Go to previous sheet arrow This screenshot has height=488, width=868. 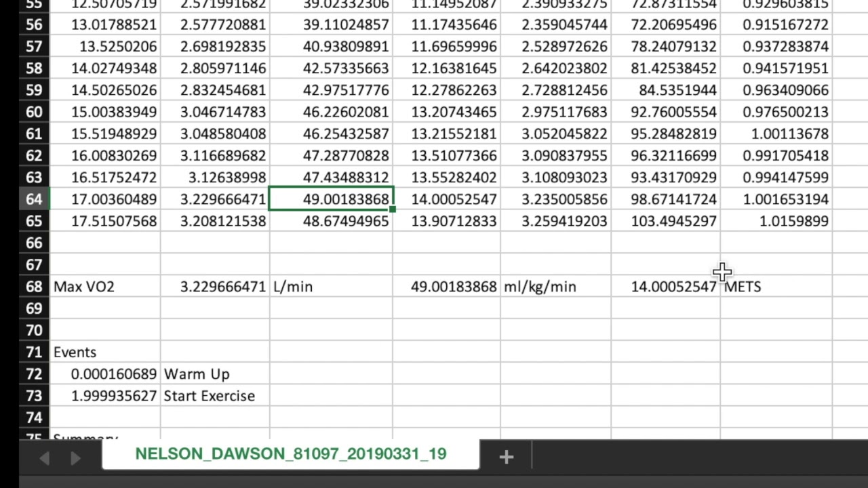pos(44,459)
